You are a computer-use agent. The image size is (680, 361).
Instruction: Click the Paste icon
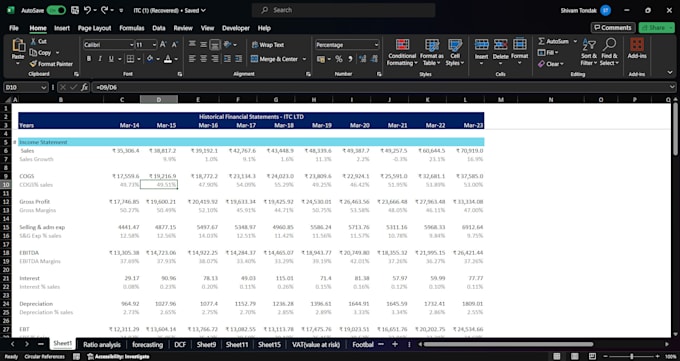(x=18, y=45)
